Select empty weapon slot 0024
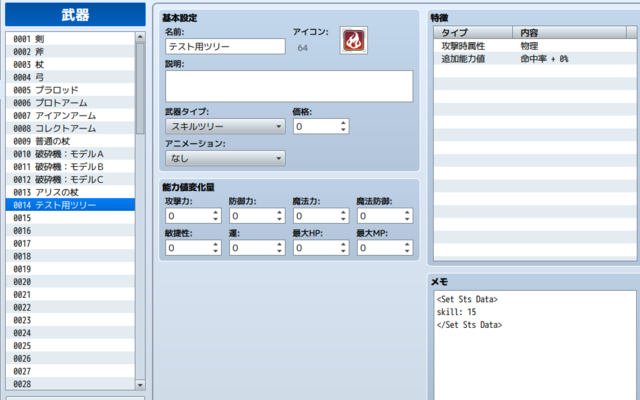 click(x=70, y=333)
